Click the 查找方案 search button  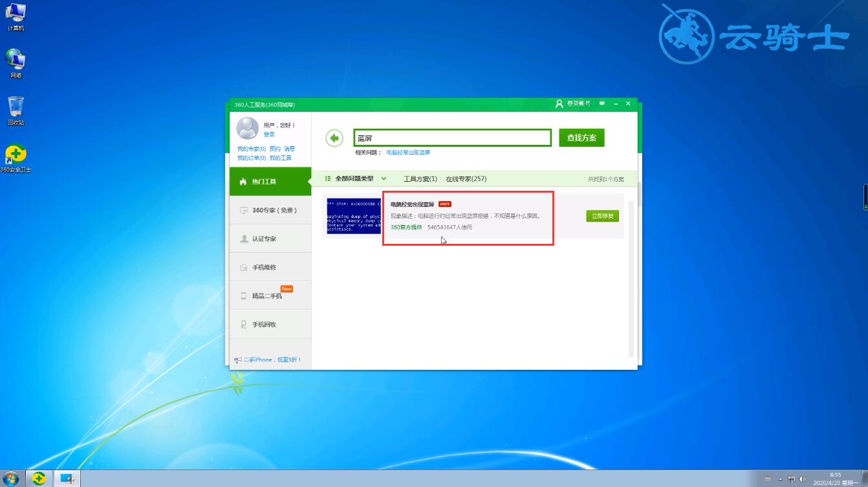581,138
